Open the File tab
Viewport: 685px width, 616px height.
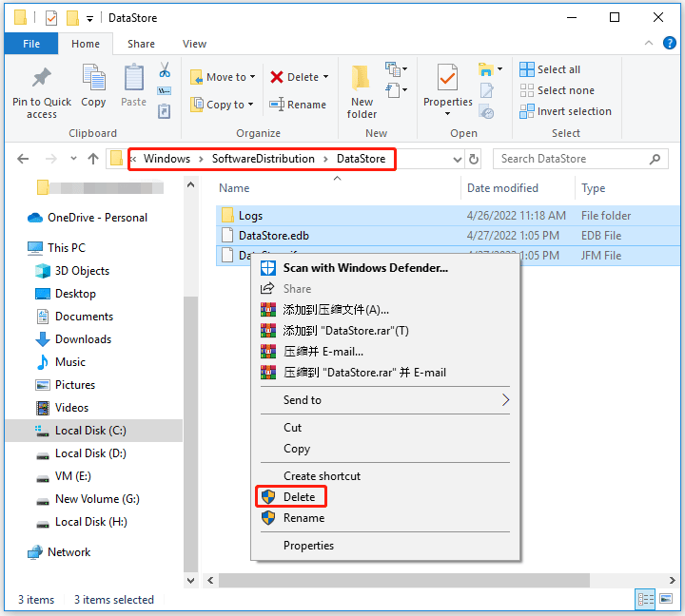[31, 44]
